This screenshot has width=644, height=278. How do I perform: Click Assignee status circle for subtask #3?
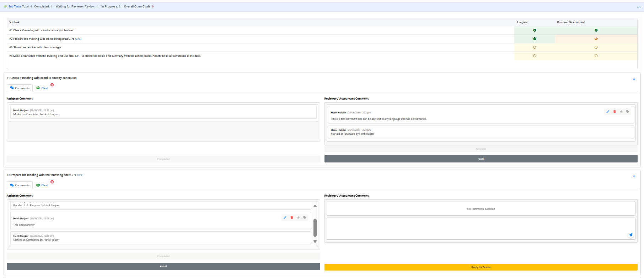click(535, 47)
